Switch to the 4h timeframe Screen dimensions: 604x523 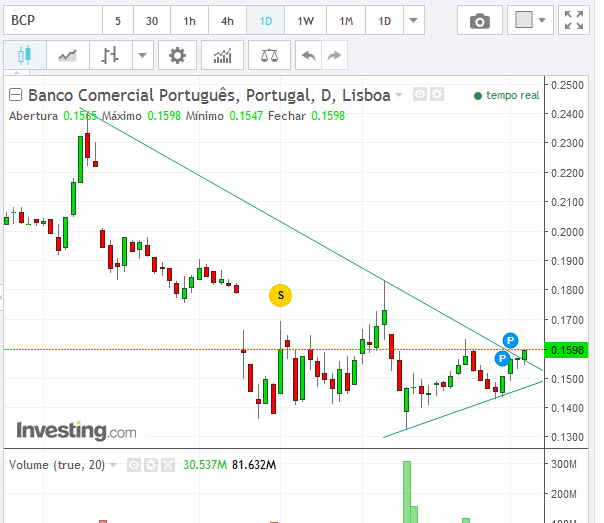pos(227,20)
